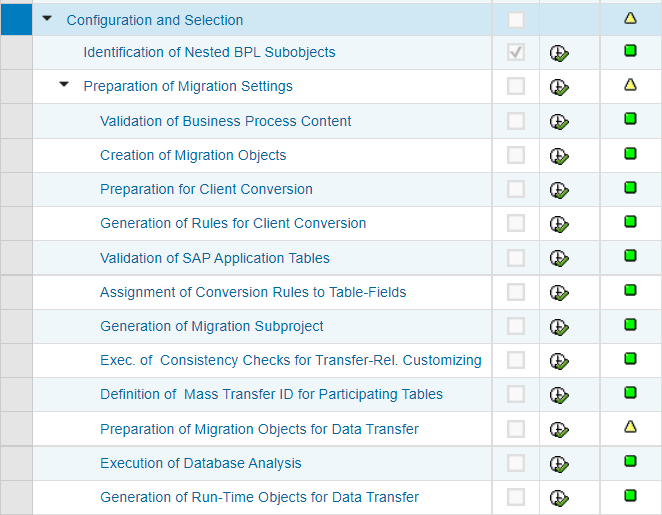Screen dimensions: 662x515
Task: Click green status square for Generation of Run-Time Objects
Action: coord(630,495)
